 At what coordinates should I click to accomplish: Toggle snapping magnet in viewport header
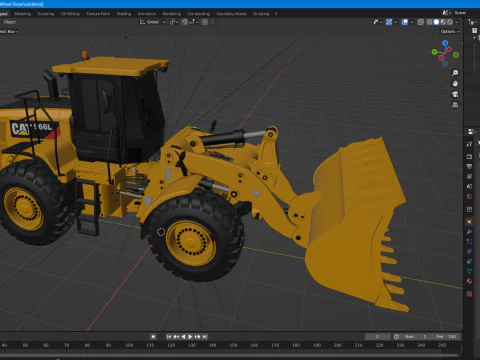click(185, 22)
